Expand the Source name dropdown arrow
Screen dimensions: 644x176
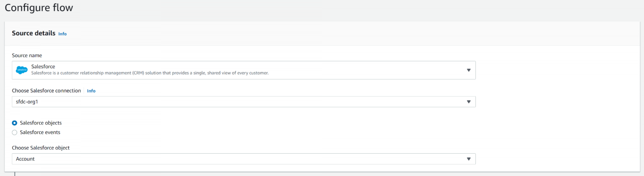tap(468, 70)
